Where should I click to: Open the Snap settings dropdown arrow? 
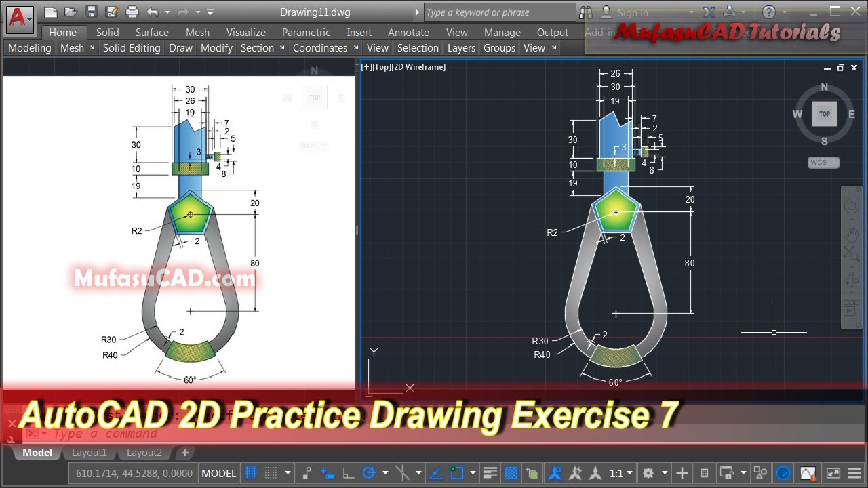[x=288, y=473]
